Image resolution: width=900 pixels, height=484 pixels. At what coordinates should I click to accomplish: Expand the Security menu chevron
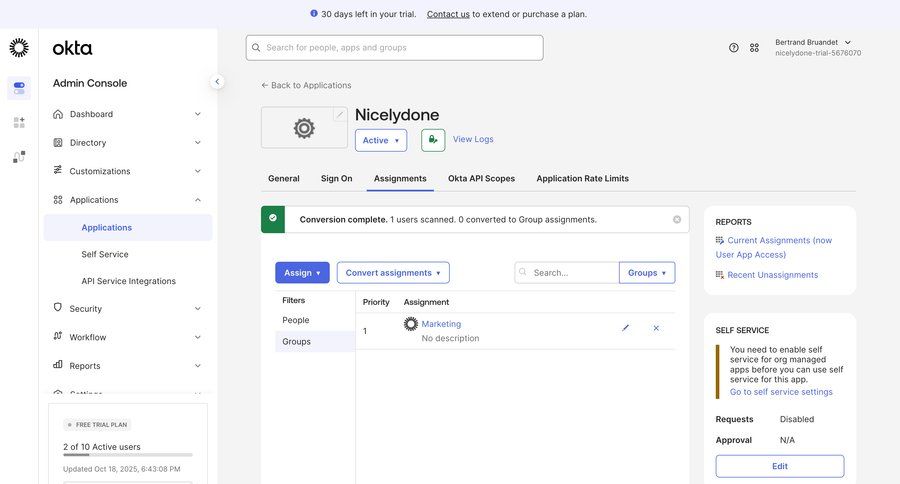(x=197, y=308)
